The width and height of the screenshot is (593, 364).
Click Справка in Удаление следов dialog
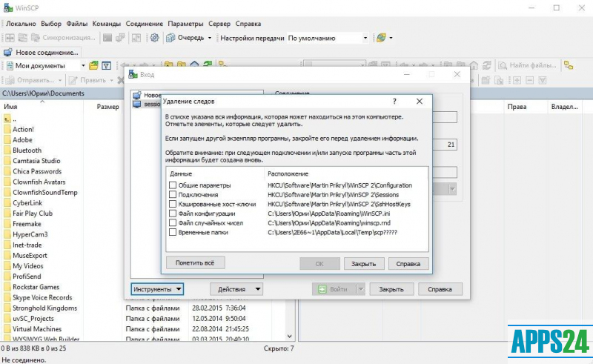pos(408,264)
